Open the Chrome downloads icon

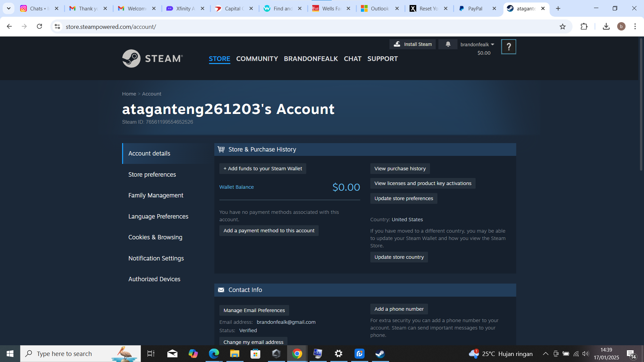606,26
